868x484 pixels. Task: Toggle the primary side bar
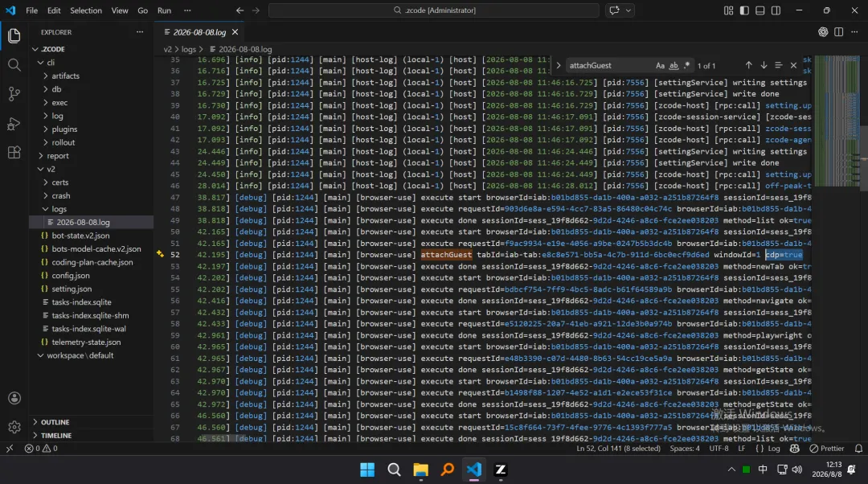(744, 10)
